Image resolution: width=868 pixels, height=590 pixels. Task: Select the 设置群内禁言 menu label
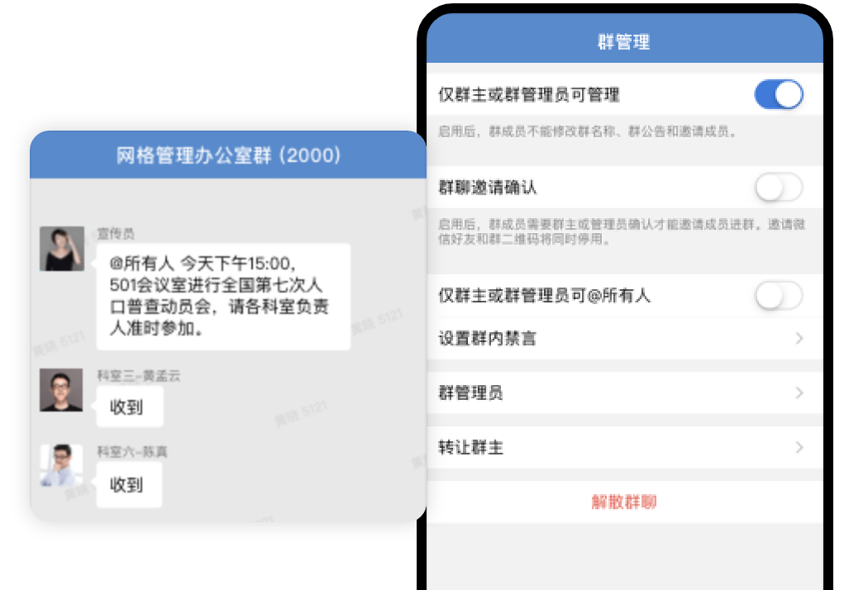tap(487, 339)
